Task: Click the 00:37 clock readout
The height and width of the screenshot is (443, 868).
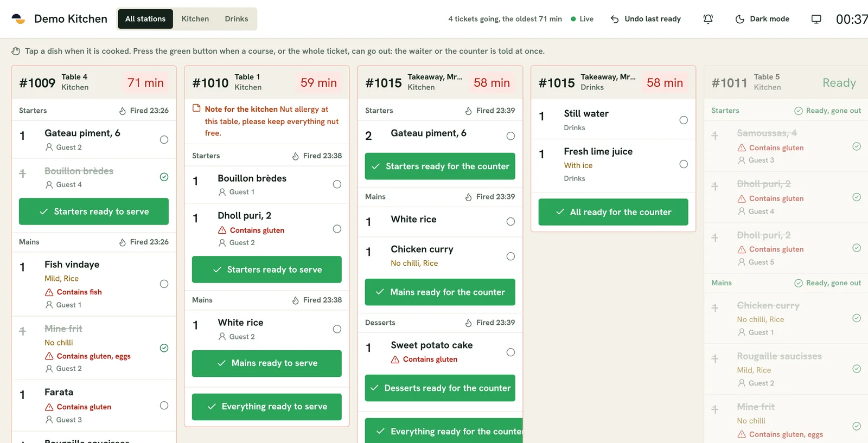Action: 852,20
